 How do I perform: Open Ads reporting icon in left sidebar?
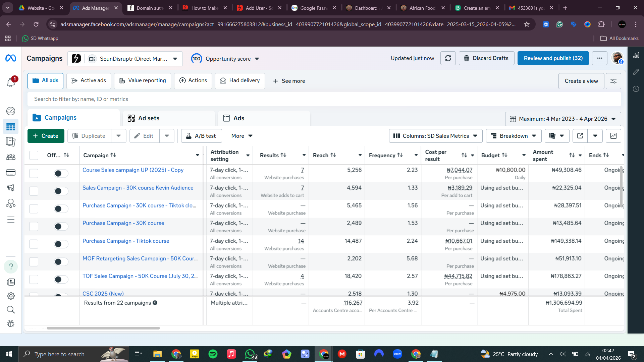(11, 142)
